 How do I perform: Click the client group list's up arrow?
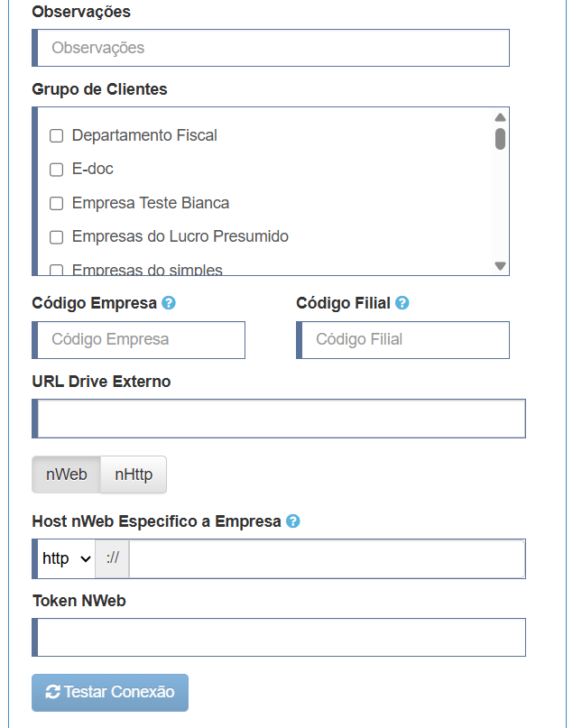point(500,117)
